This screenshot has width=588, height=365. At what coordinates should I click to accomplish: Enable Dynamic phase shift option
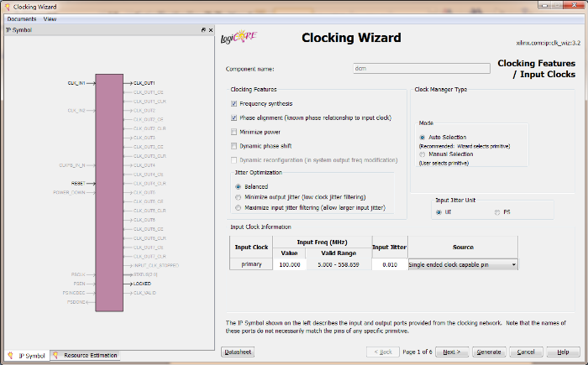point(234,146)
